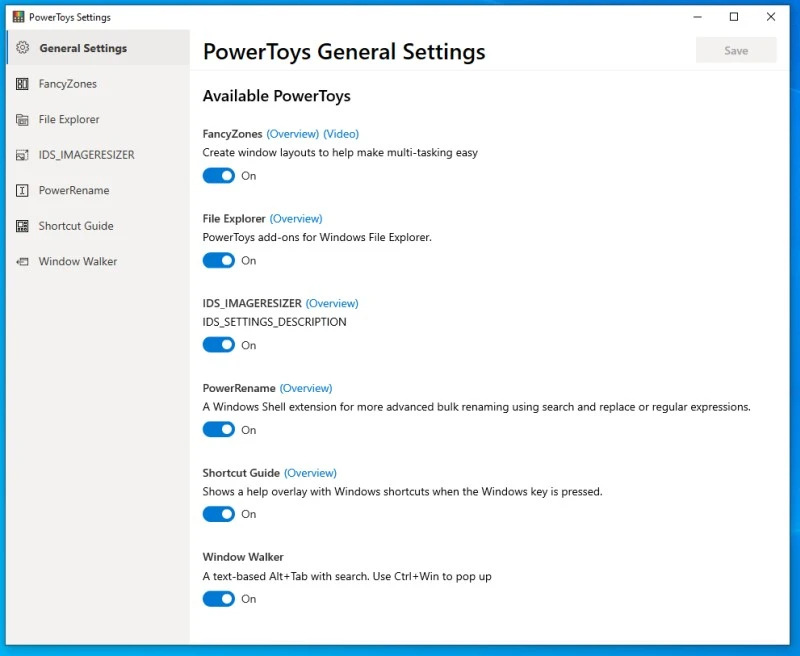
Task: Open IDS_IMAGERESIZER via its sidebar icon
Action: [22, 155]
